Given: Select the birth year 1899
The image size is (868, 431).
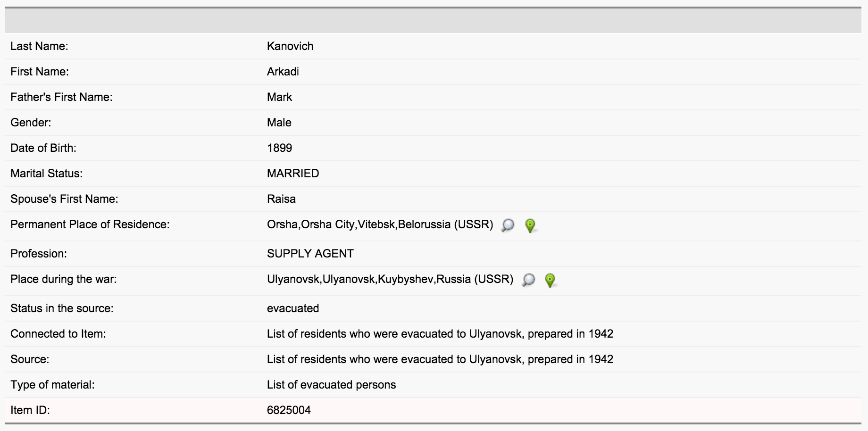Looking at the screenshot, I should [x=279, y=148].
